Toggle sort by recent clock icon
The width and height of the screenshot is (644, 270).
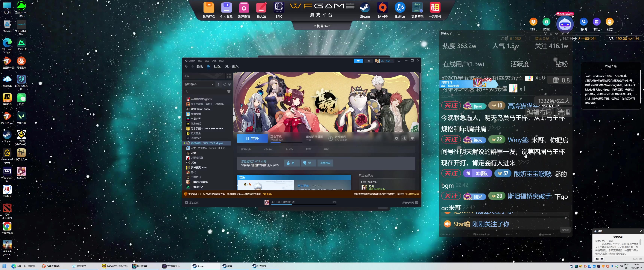224,84
